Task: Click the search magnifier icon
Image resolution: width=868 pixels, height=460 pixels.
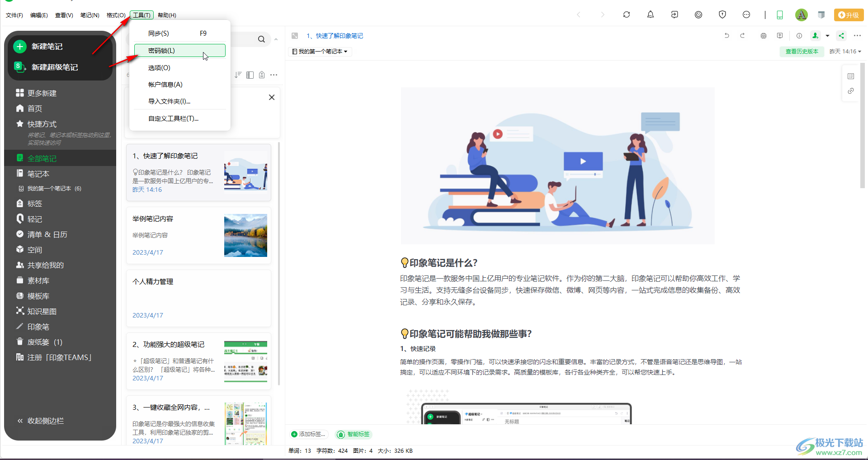Action: click(x=261, y=39)
